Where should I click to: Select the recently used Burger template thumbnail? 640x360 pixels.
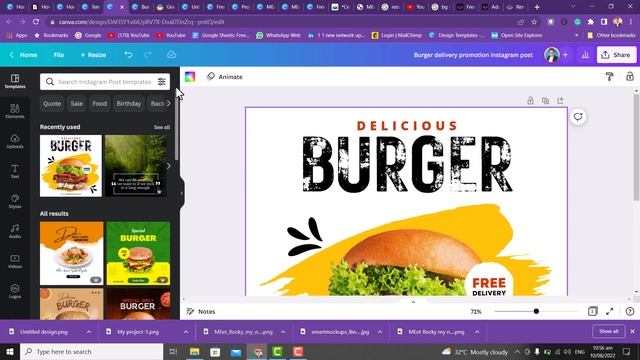71,166
